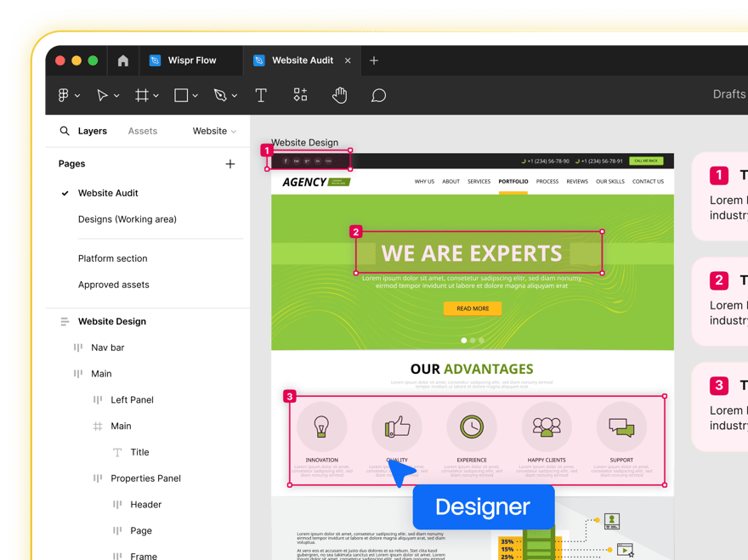Select the Website Audit page

coord(108,193)
